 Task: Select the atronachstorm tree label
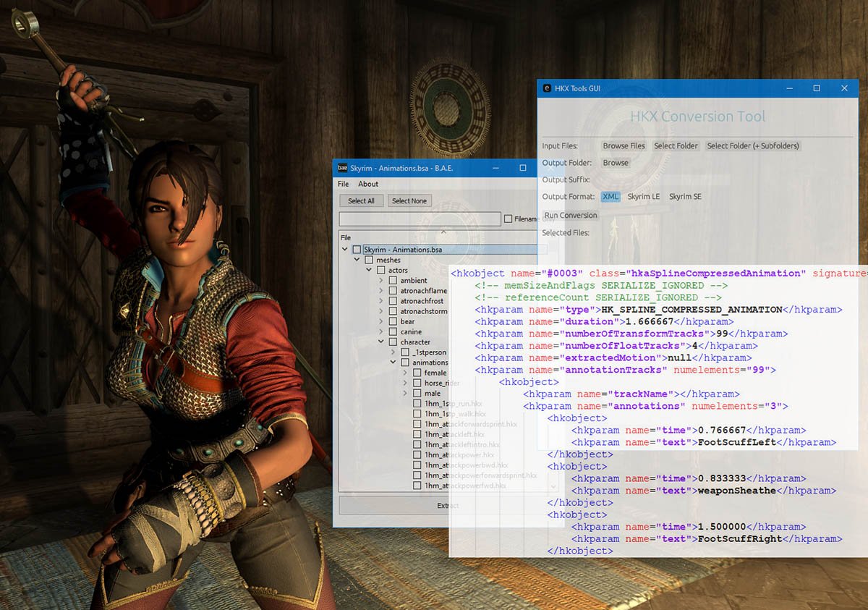[x=424, y=311]
